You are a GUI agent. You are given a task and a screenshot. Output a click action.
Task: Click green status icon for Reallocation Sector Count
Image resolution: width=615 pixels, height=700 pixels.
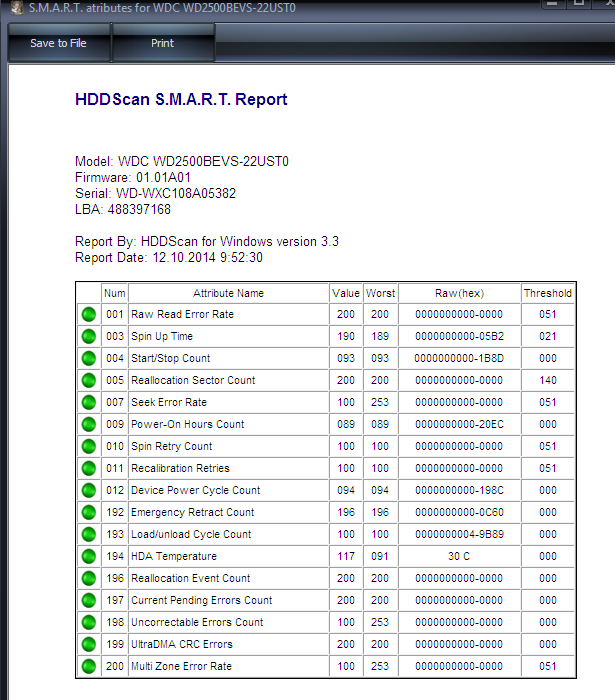point(89,380)
